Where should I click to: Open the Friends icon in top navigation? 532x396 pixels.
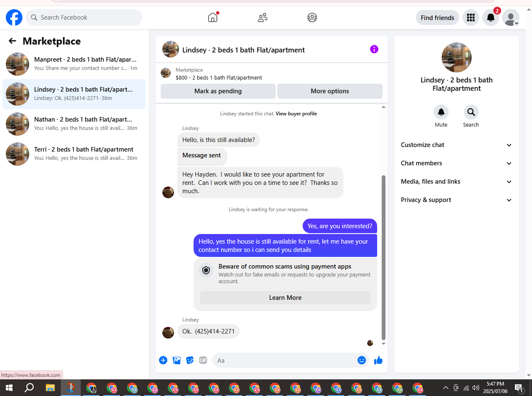coord(262,17)
